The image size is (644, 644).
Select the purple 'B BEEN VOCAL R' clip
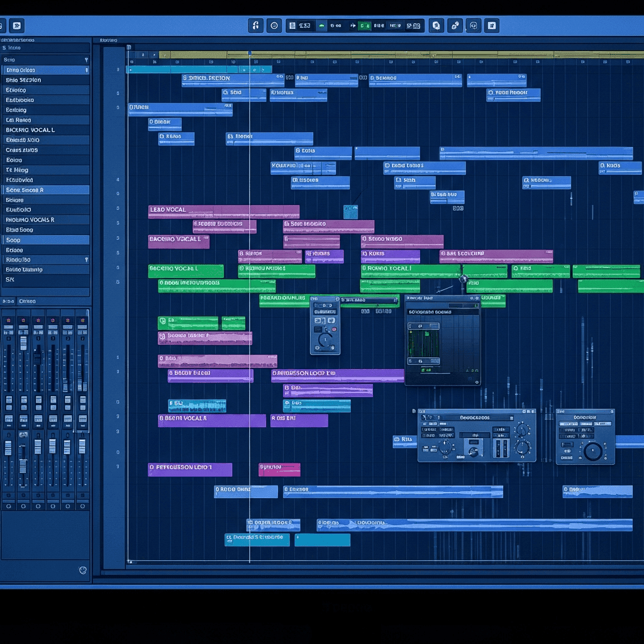point(212,421)
